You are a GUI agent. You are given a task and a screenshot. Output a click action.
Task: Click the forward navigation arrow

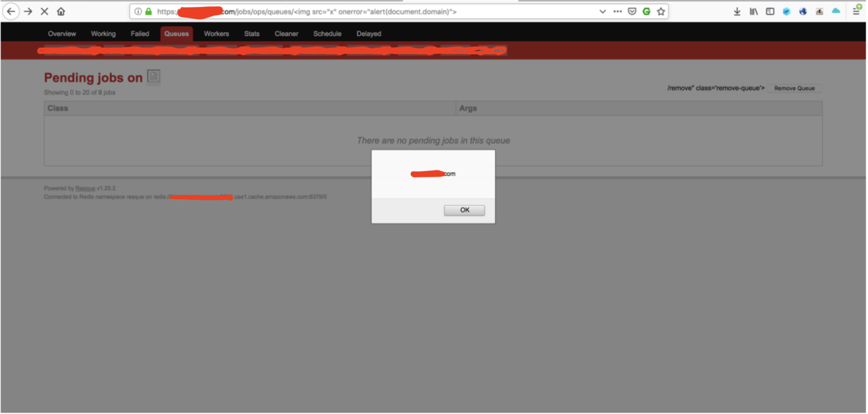[x=28, y=12]
